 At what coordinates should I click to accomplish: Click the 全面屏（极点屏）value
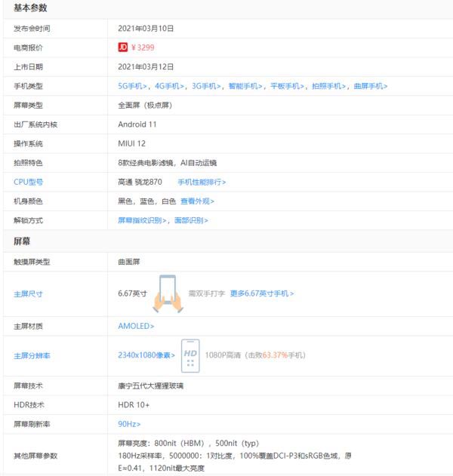tap(145, 106)
